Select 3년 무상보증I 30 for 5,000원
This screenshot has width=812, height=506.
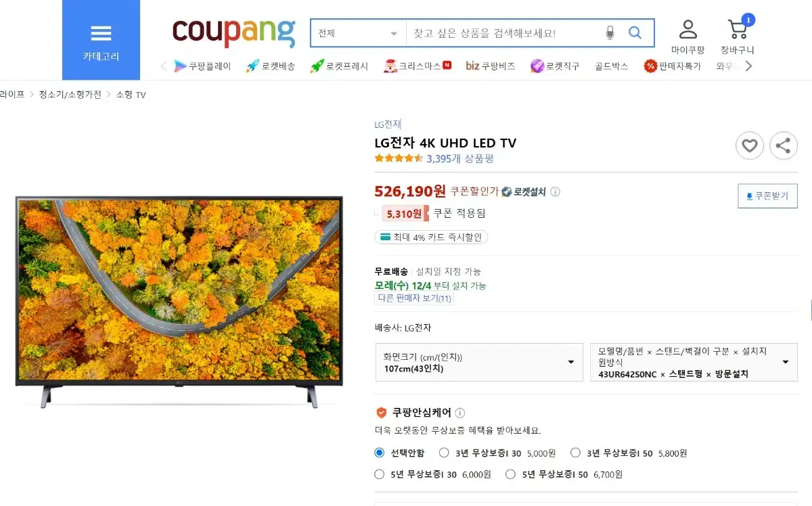[444, 453]
